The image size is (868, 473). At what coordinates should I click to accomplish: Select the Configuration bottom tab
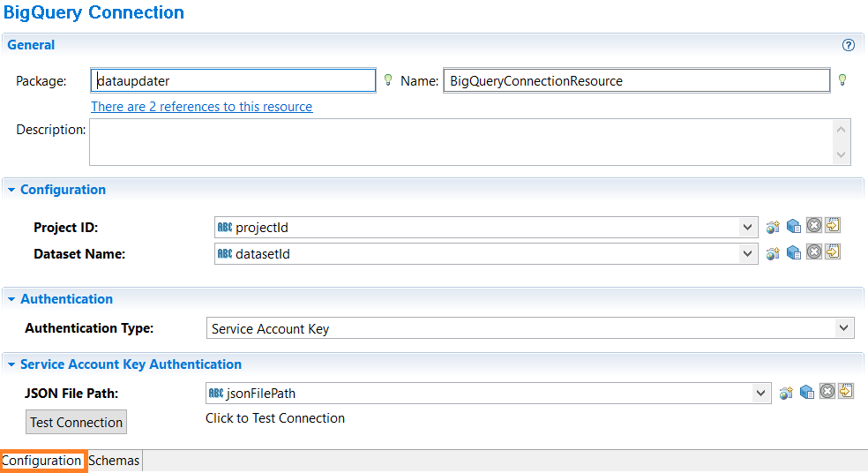point(41,461)
